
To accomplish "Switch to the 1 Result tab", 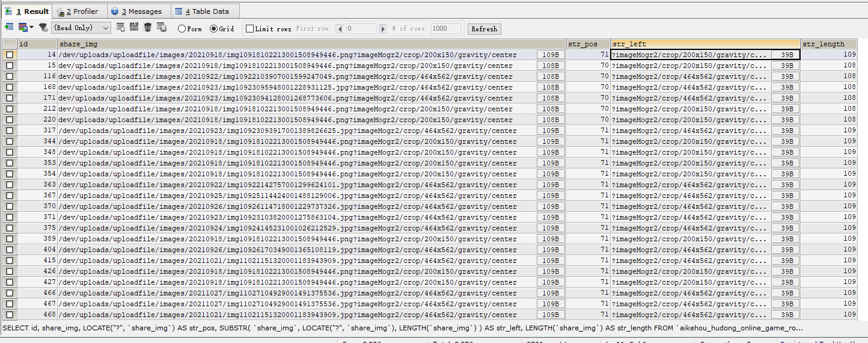I will point(27,11).
